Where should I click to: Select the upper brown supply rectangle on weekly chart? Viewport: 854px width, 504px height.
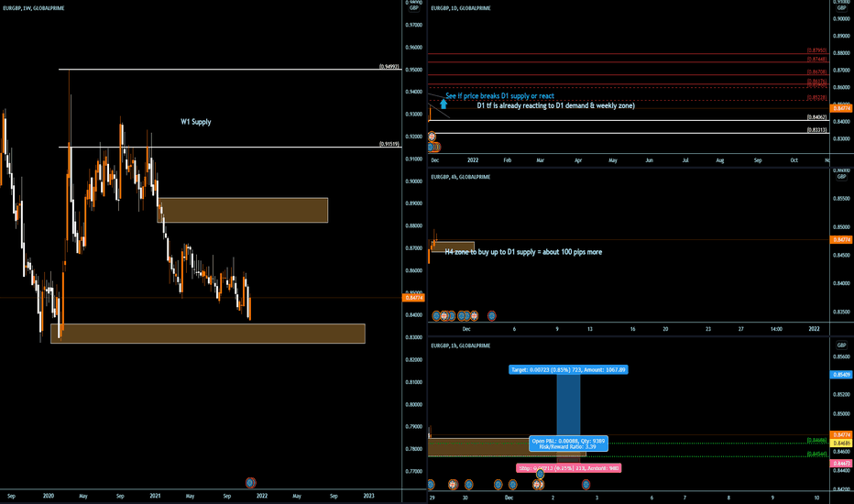coord(243,211)
